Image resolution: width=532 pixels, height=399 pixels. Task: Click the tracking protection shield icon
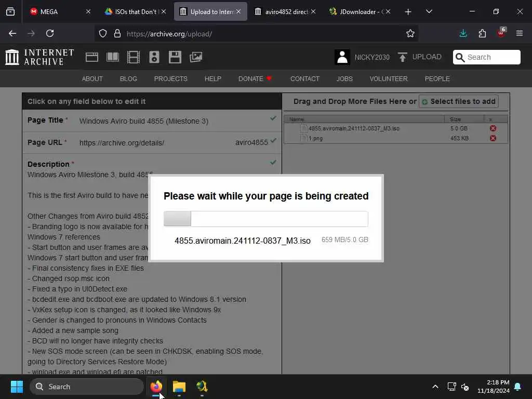[103, 34]
